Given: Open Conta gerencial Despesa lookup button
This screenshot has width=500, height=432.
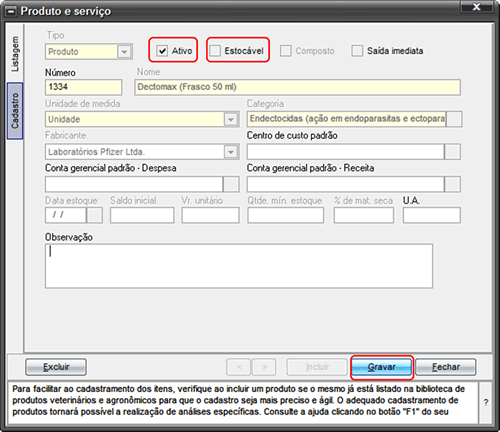Looking at the screenshot, I should (x=231, y=184).
